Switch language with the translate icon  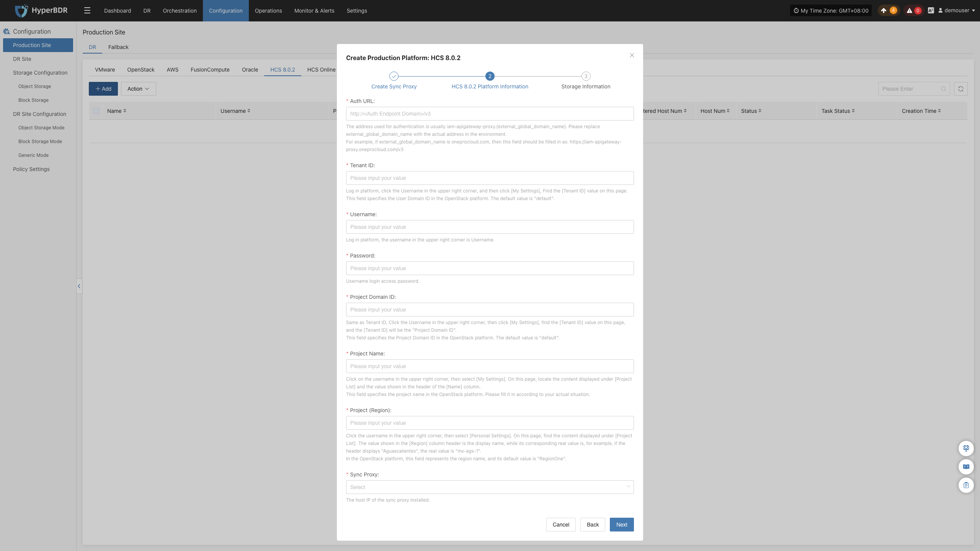click(x=931, y=11)
